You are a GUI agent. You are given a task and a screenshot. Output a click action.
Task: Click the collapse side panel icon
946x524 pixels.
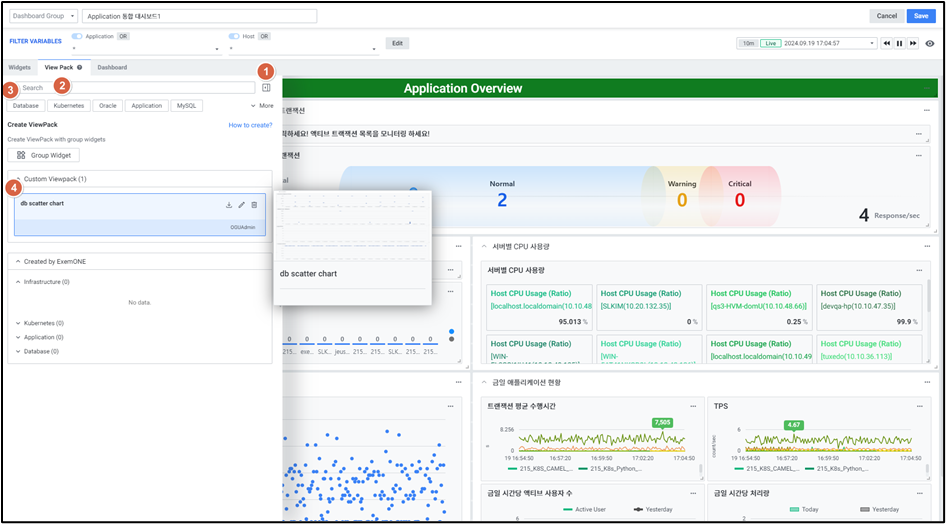click(266, 88)
